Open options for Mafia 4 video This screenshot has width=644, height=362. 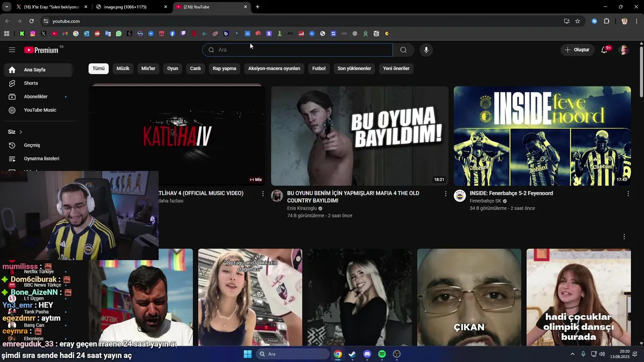point(445,194)
